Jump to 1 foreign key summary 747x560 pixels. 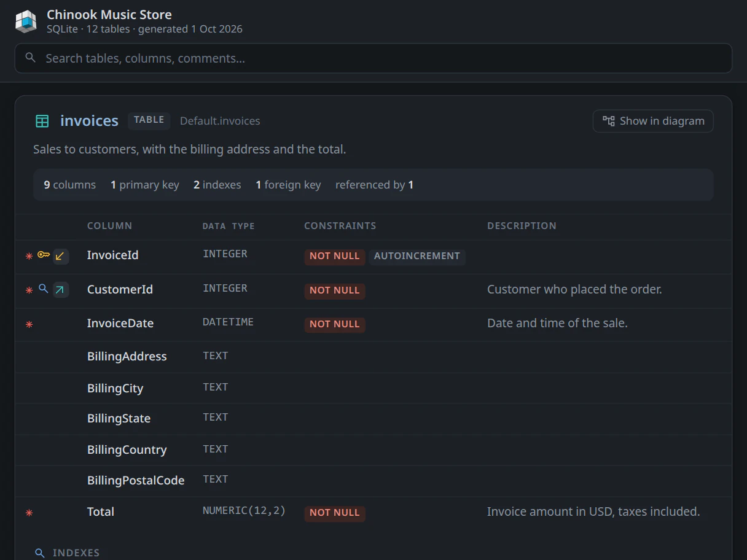point(288,185)
